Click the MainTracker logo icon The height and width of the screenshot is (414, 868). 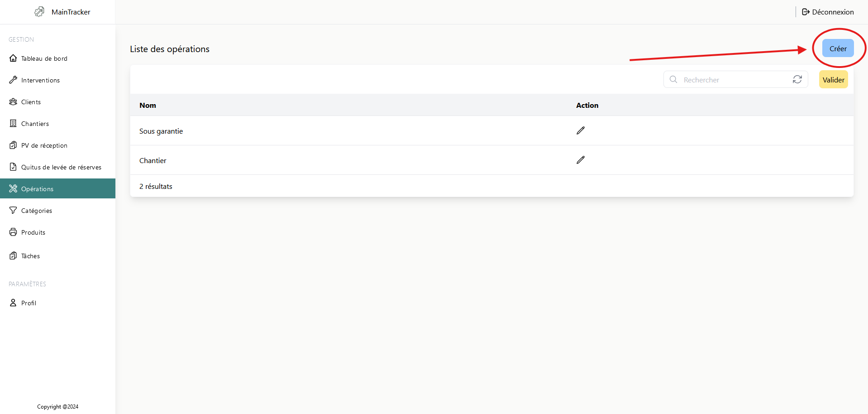(39, 12)
